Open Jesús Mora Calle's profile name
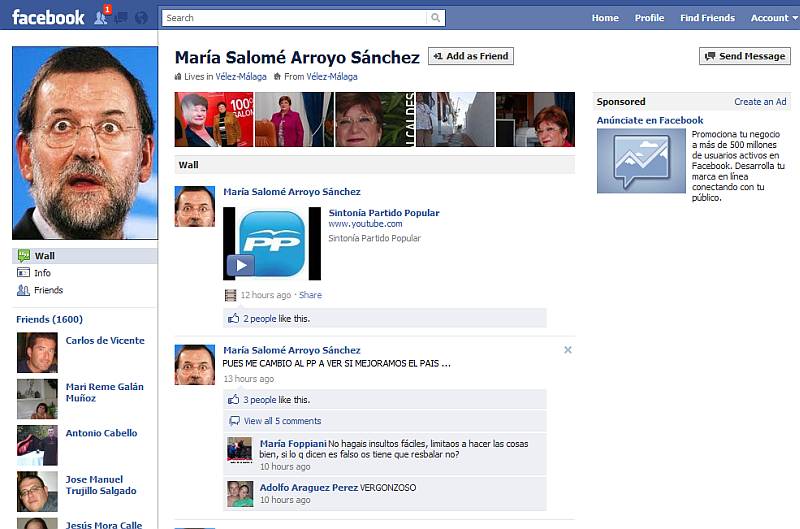Screen dimensions: 800x529 104,524
